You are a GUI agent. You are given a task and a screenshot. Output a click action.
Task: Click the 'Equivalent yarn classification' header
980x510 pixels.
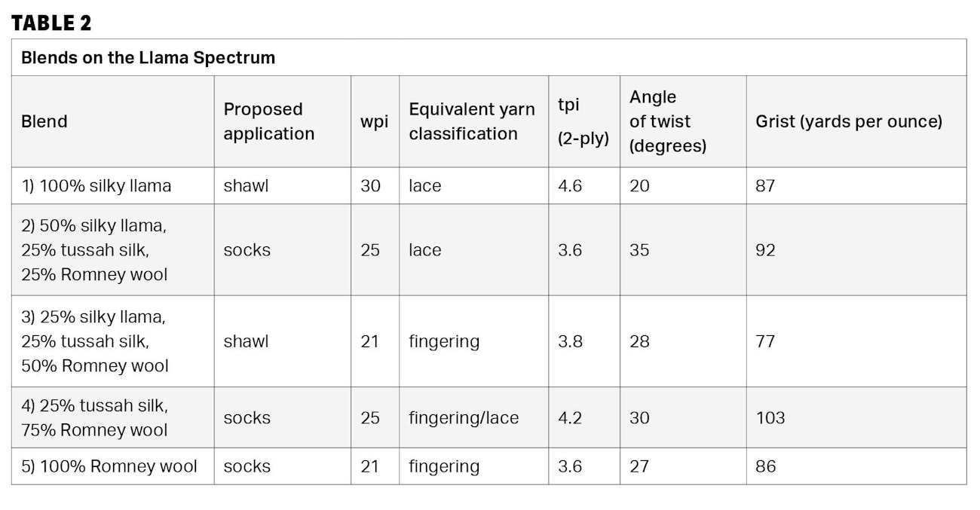(x=471, y=121)
